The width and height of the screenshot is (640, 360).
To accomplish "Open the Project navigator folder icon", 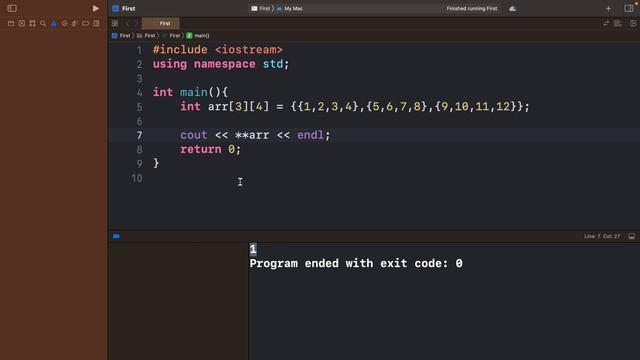I will pyautogui.click(x=11, y=24).
